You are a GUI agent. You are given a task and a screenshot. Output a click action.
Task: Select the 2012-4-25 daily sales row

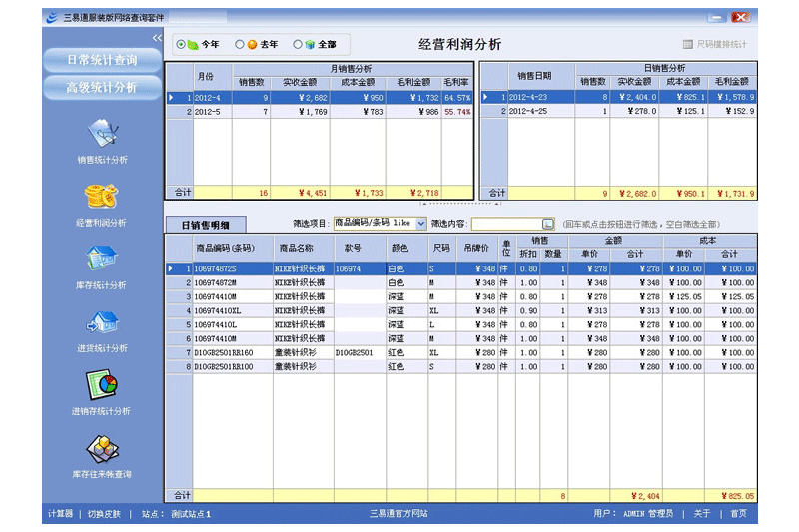619,111
